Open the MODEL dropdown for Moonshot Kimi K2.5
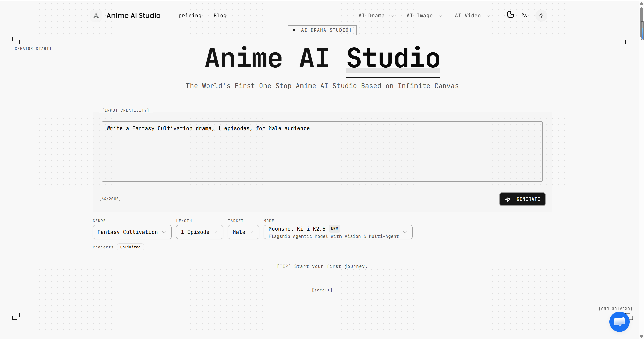 tap(337, 232)
